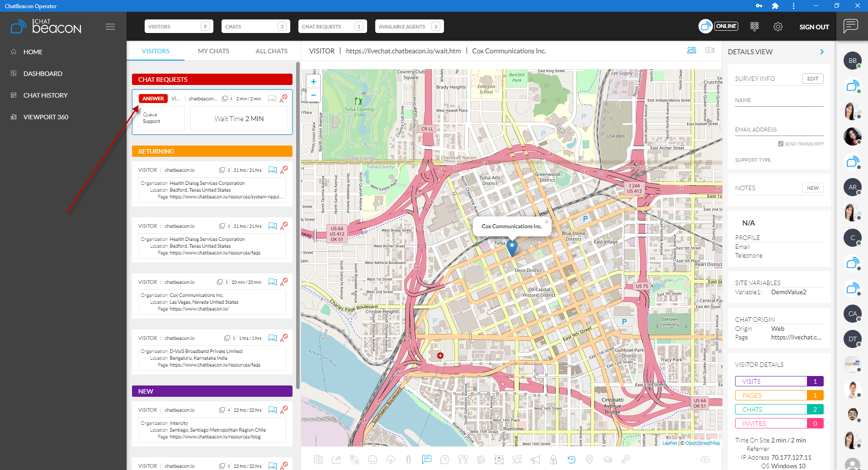Open the emoji smiley picker
This screenshot has width=868, height=470.
coord(373,460)
